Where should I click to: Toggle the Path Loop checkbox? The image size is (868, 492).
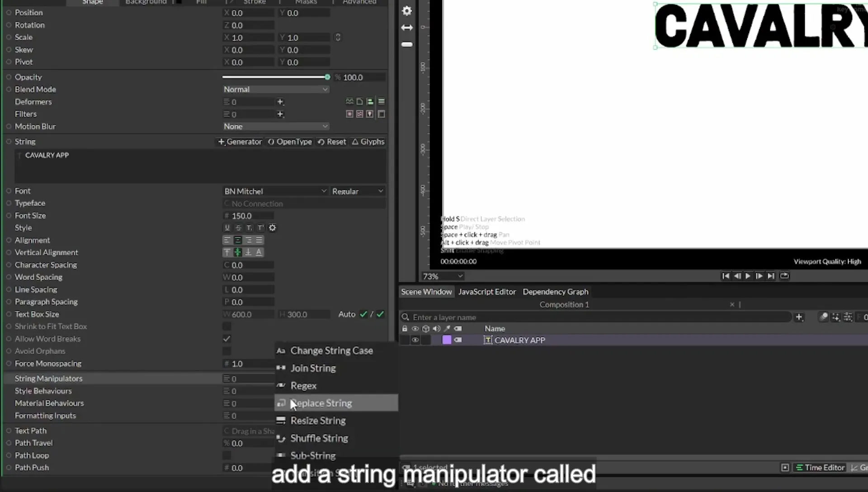(x=227, y=455)
